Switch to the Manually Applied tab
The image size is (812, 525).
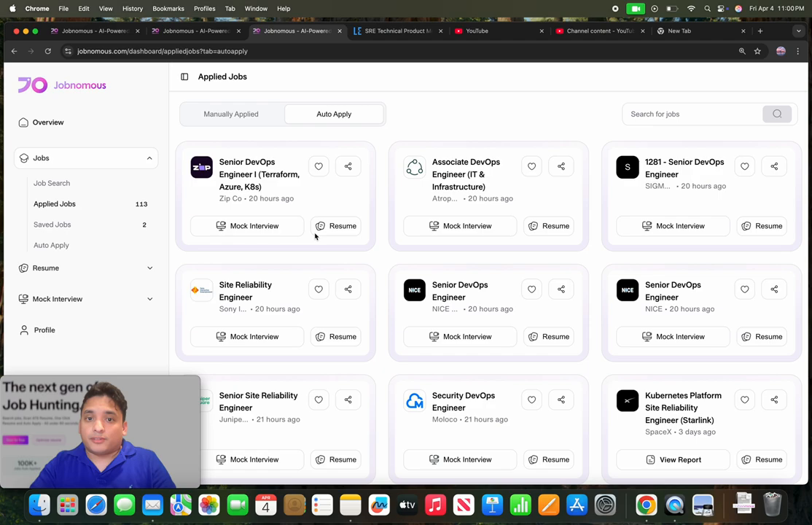point(231,114)
